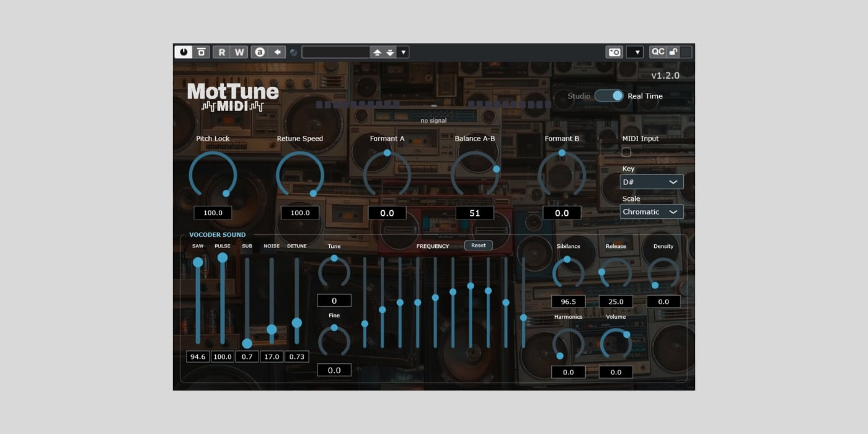Click the Harmonics knob

point(568,343)
